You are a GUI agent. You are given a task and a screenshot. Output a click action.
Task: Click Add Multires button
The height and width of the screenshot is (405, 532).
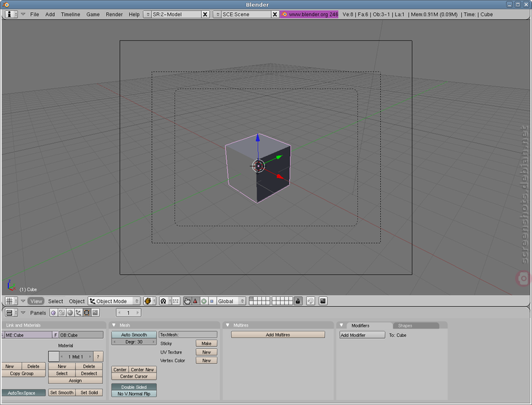click(x=278, y=335)
